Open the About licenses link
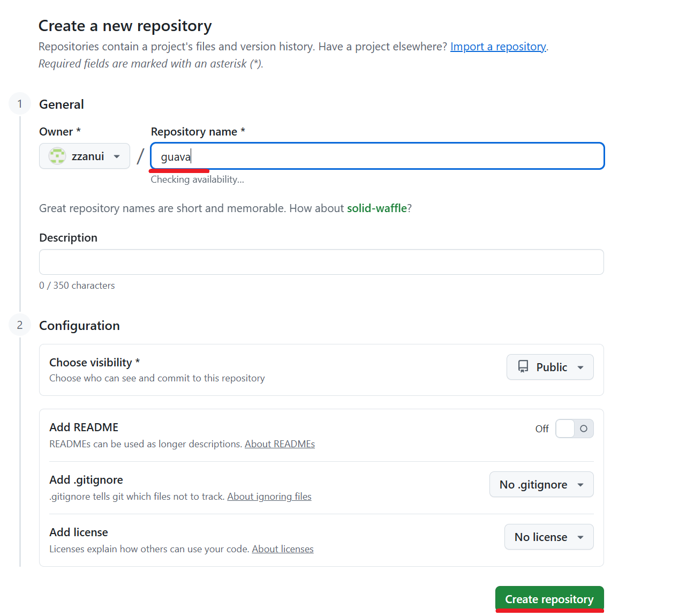Image resolution: width=694 pixels, height=616 pixels. pos(283,549)
